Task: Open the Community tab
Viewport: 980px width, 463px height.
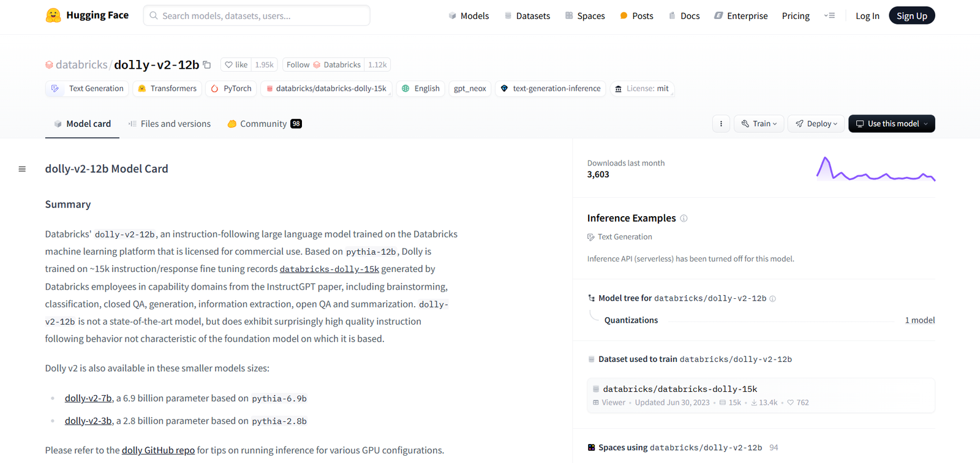Action: tap(263, 124)
